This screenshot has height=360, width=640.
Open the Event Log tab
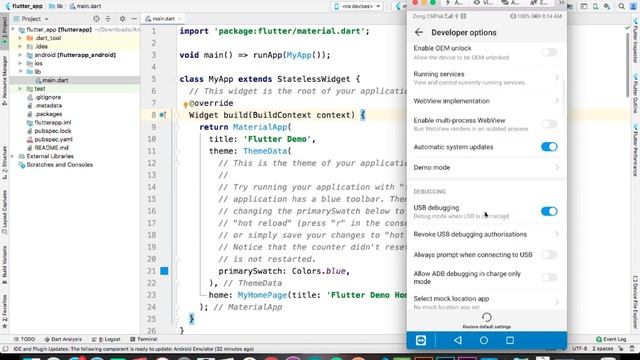(x=611, y=339)
